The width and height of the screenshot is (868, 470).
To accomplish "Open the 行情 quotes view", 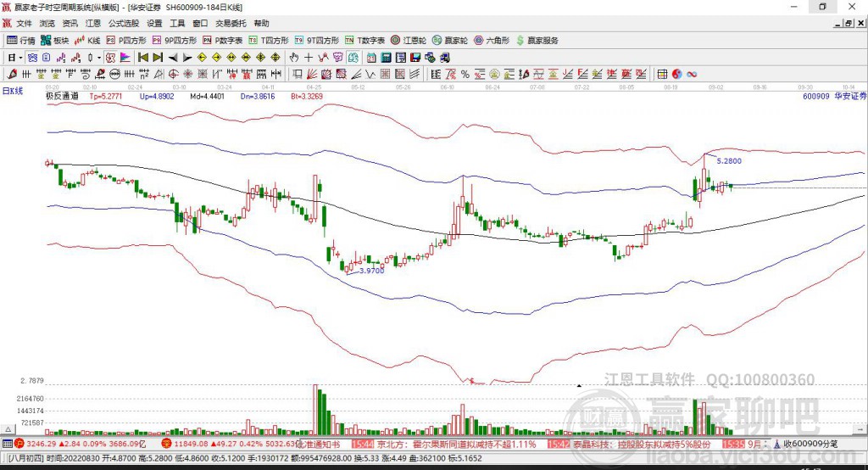I will point(21,41).
